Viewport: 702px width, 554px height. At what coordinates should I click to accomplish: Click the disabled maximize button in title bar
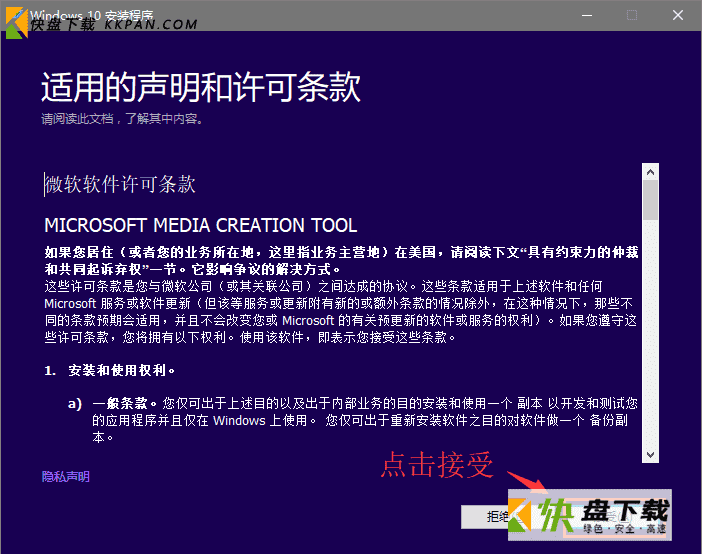coord(632,15)
